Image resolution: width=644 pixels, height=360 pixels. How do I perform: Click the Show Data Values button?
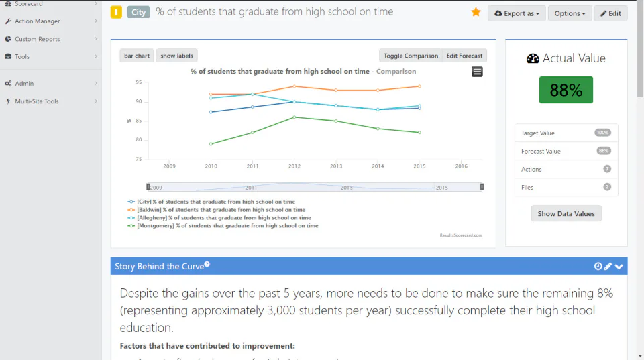(566, 213)
